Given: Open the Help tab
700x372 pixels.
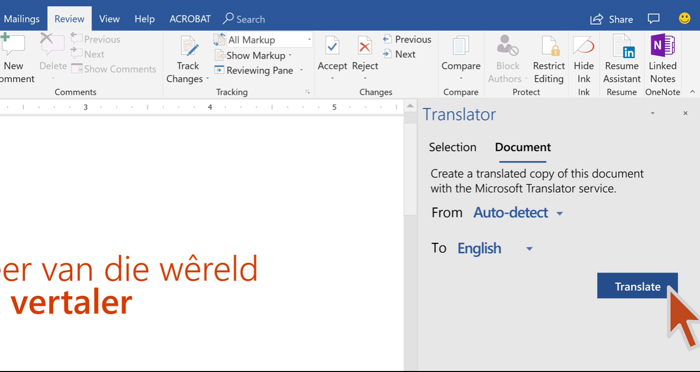Looking at the screenshot, I should 145,19.
